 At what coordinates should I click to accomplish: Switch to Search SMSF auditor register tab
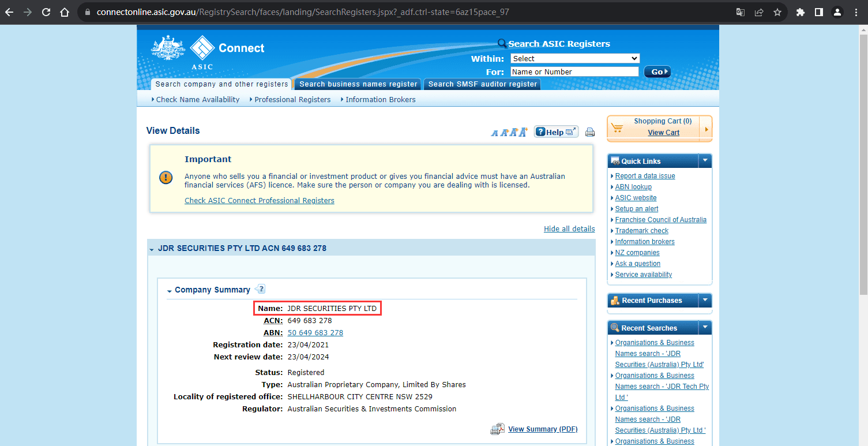[x=482, y=84]
